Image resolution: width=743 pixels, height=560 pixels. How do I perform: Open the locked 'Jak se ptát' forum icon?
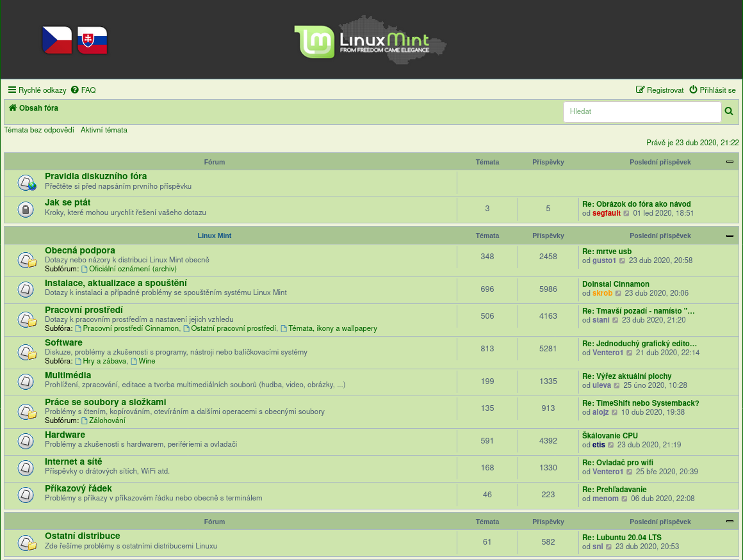click(x=26, y=209)
